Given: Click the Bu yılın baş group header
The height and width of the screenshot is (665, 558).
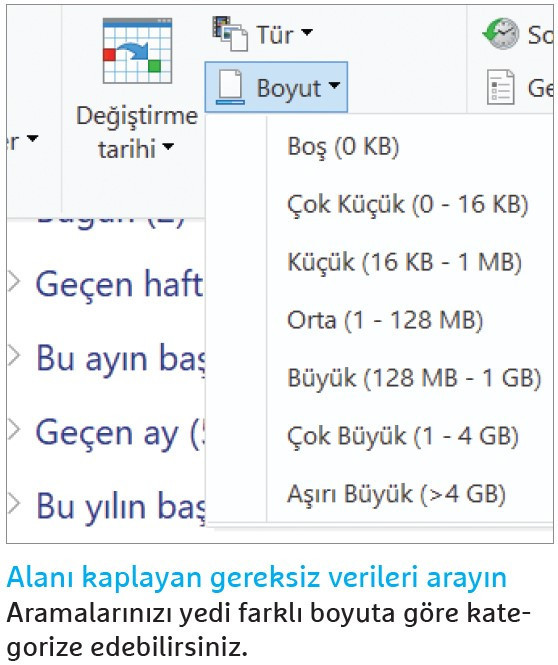Looking at the screenshot, I should [120, 507].
